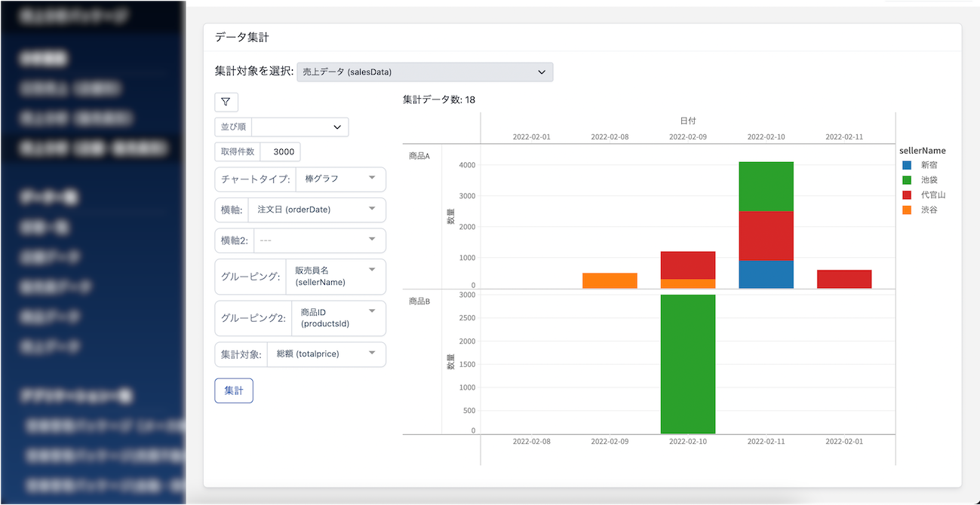Click the blue 新宿 legend swatch
Viewport: 980px width, 505px height.
click(x=906, y=165)
